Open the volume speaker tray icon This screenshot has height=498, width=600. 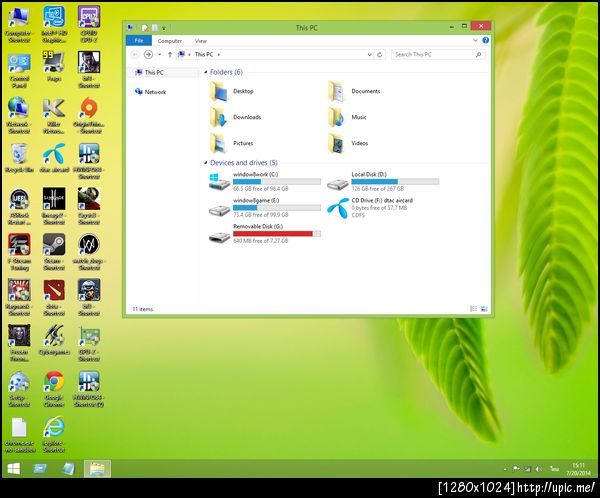pyautogui.click(x=538, y=469)
